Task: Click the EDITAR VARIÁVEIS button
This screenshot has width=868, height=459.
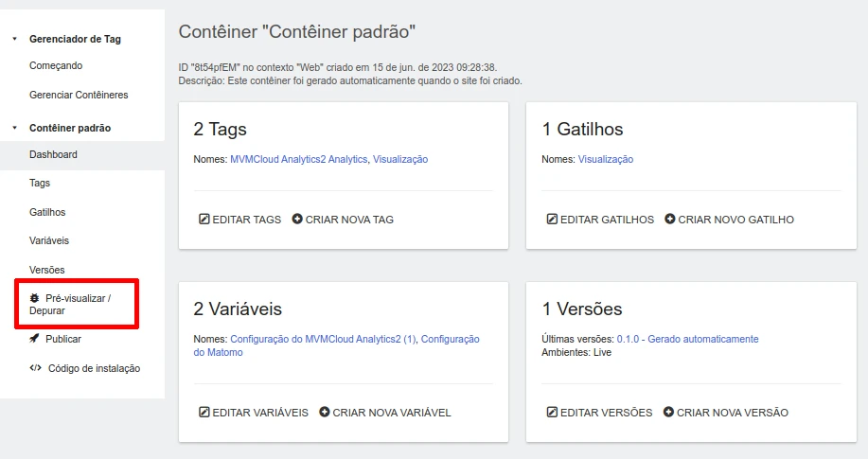Action: coord(253,413)
